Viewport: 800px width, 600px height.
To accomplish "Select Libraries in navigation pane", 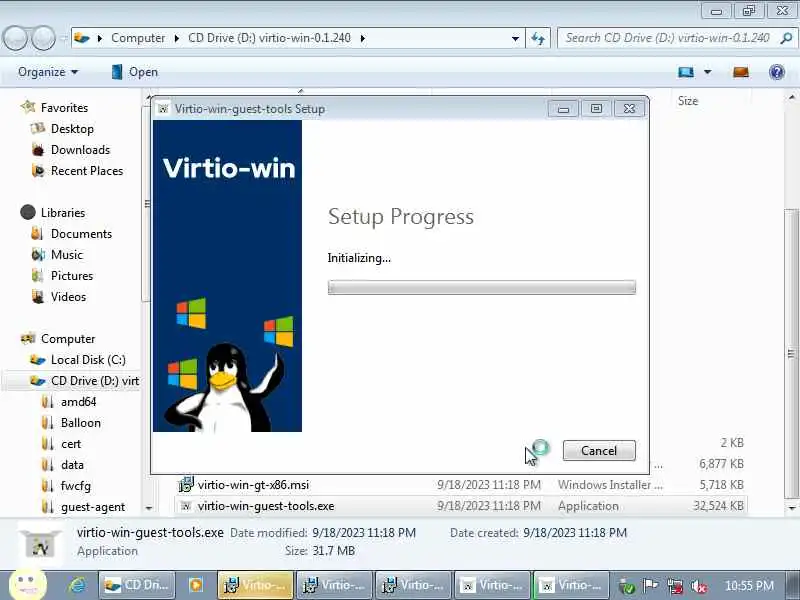I will (x=63, y=212).
